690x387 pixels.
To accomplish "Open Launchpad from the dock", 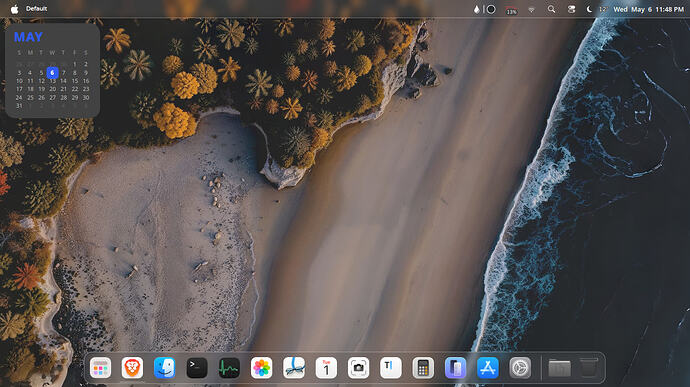I will coord(100,368).
